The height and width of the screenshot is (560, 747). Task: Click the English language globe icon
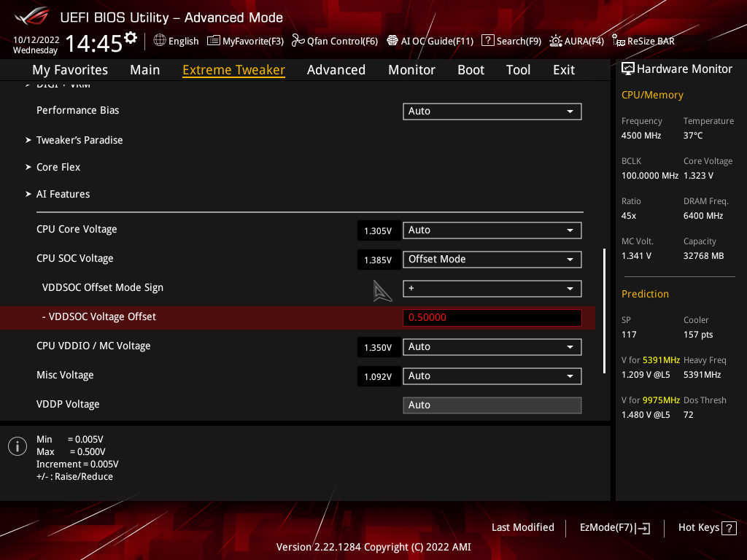(160, 41)
